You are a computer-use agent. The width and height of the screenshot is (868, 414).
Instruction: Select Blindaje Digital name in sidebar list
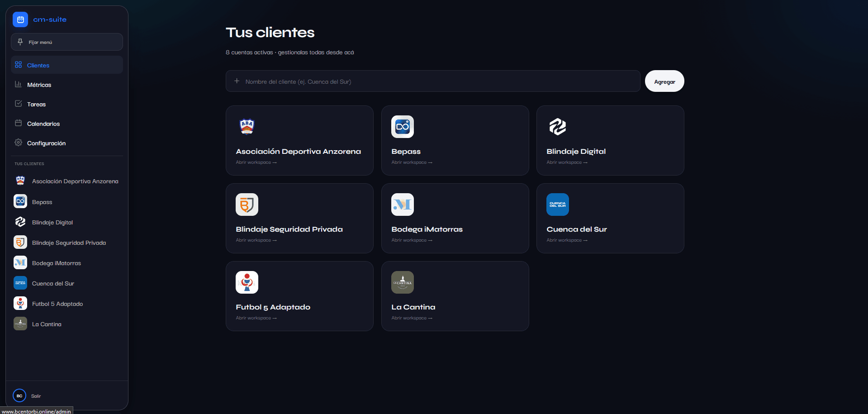coord(52,222)
